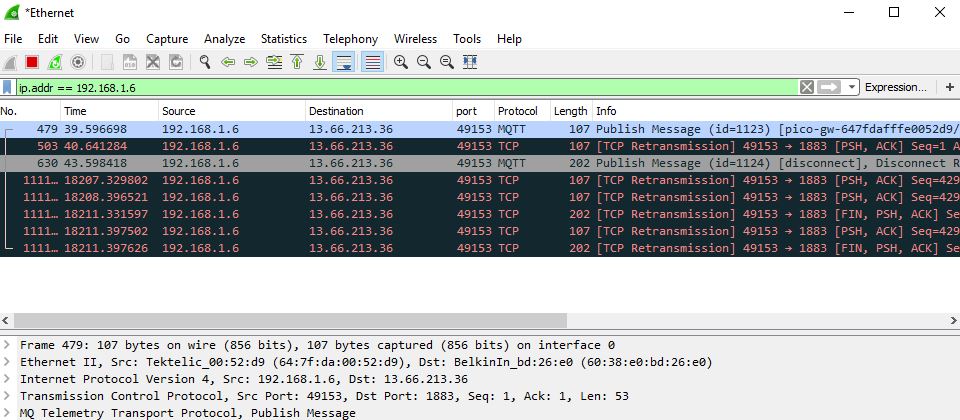Click scroll left arrow of packet list
The height and width of the screenshot is (420, 960).
[6, 320]
